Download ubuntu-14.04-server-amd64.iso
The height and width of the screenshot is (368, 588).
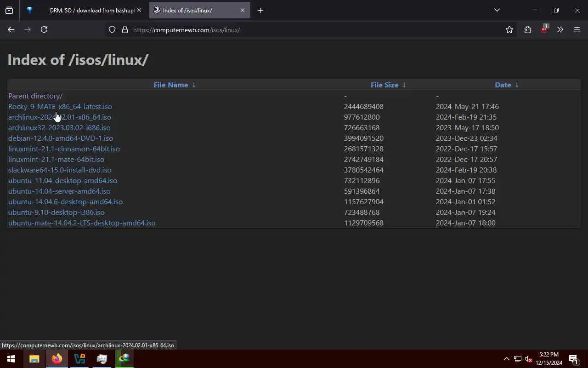pos(59,191)
